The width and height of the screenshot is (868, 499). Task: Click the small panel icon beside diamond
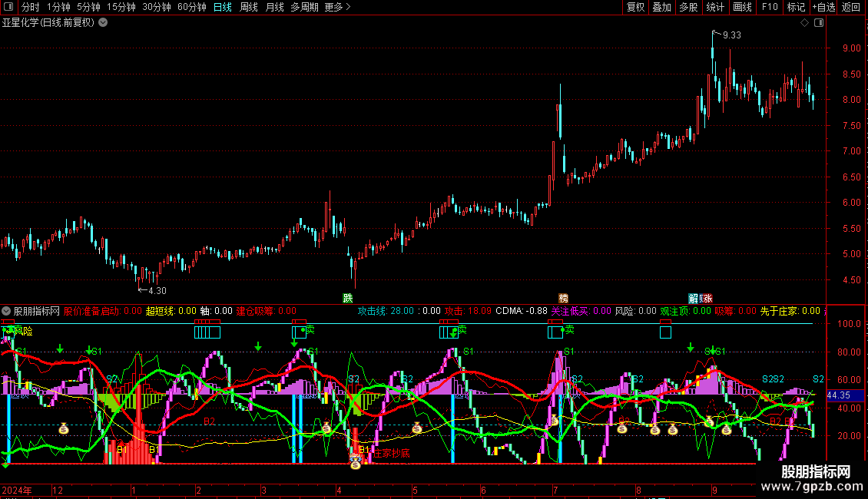(819, 23)
